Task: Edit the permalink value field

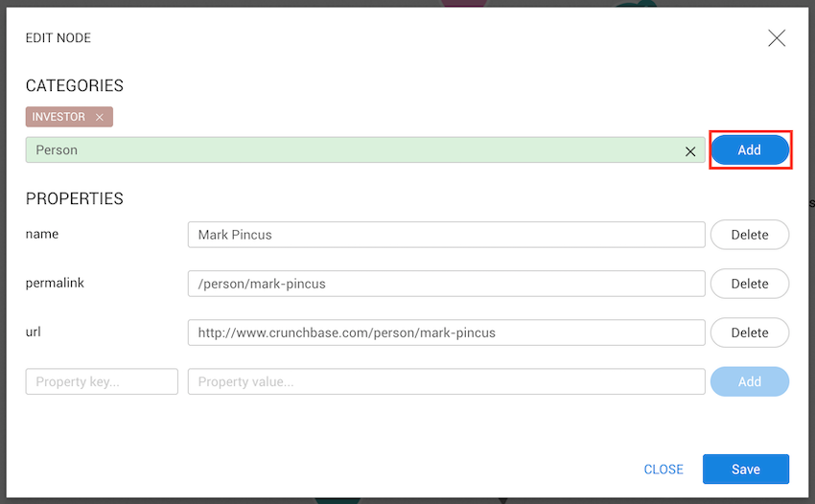Action: click(446, 284)
